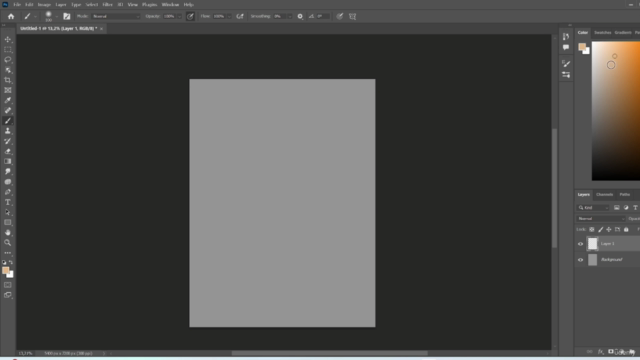Select the Clone Stamp tool
This screenshot has height=360, width=640.
pos(8,131)
